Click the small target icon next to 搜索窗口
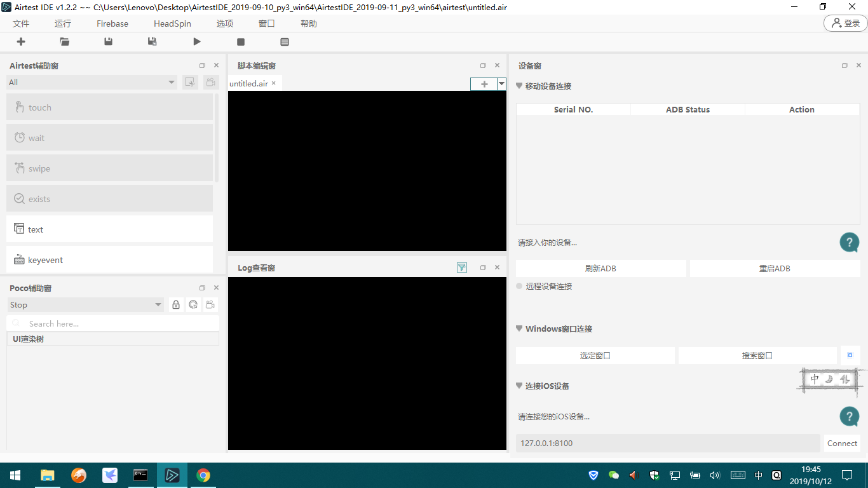The image size is (868, 488). point(850,355)
